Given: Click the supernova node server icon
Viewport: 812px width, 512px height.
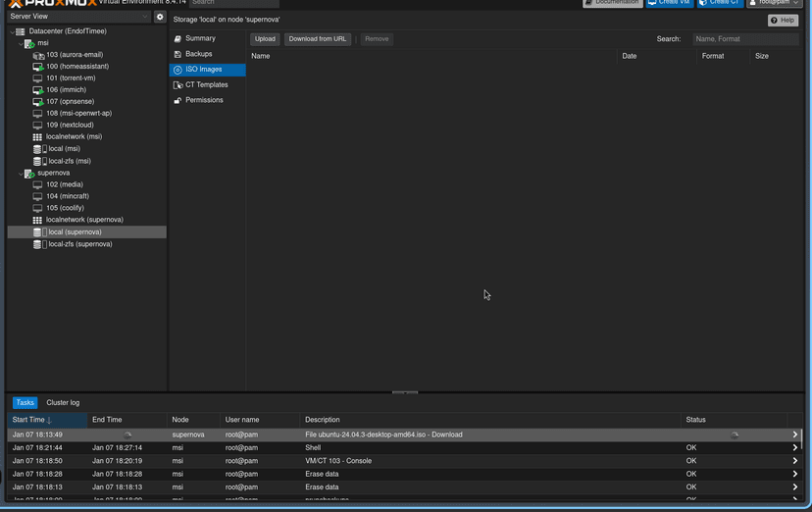Looking at the screenshot, I should [29, 174].
